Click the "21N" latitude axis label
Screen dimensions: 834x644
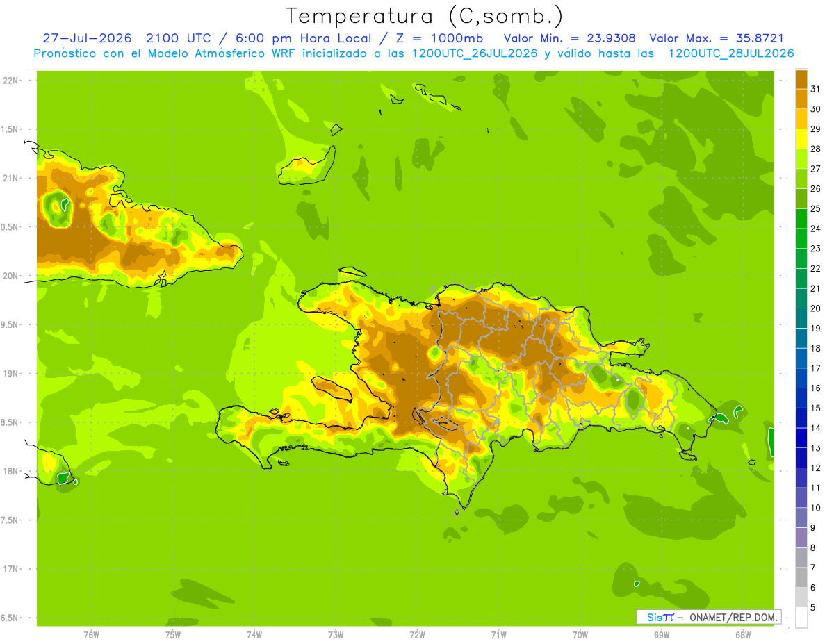(x=10, y=178)
